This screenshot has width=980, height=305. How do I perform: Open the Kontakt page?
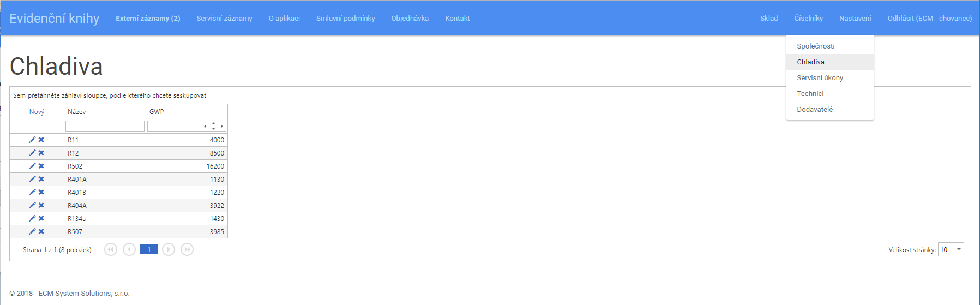pos(458,18)
